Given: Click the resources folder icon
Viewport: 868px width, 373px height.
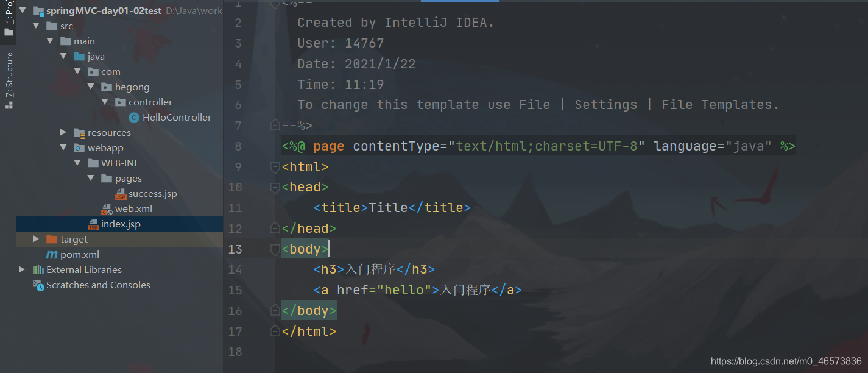Looking at the screenshot, I should coord(79,133).
